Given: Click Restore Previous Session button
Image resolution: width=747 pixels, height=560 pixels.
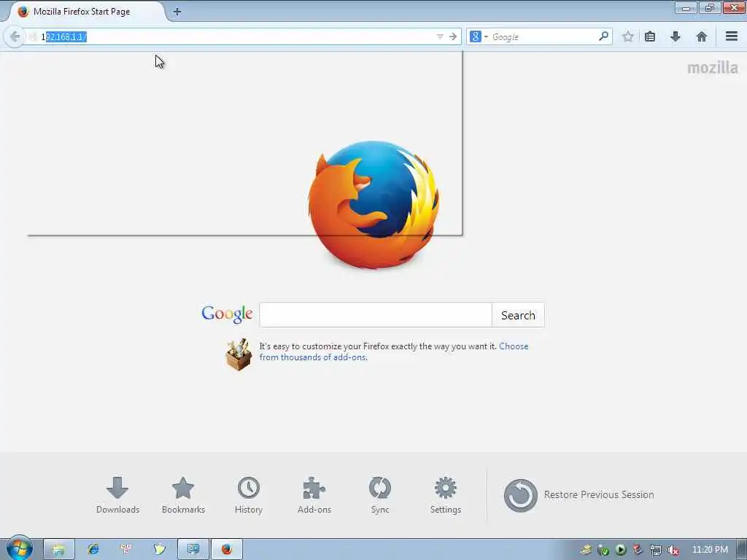Looking at the screenshot, I should point(578,495).
